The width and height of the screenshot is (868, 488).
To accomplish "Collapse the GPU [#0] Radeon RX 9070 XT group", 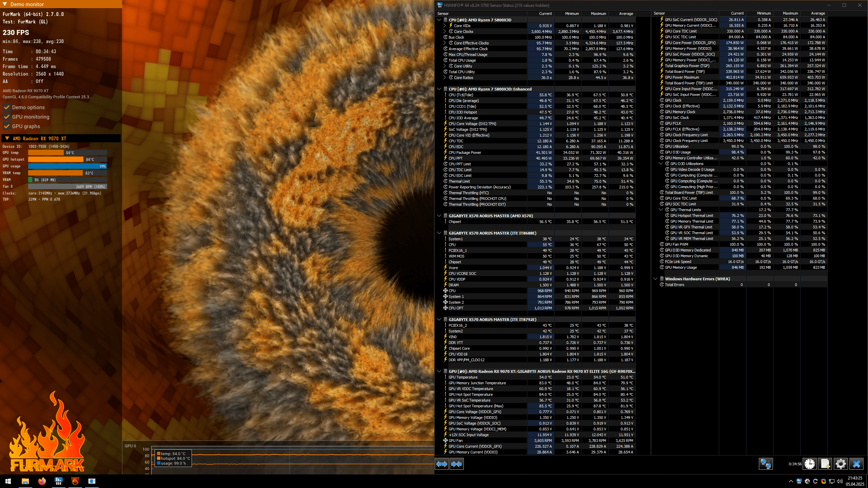I will [x=439, y=371].
